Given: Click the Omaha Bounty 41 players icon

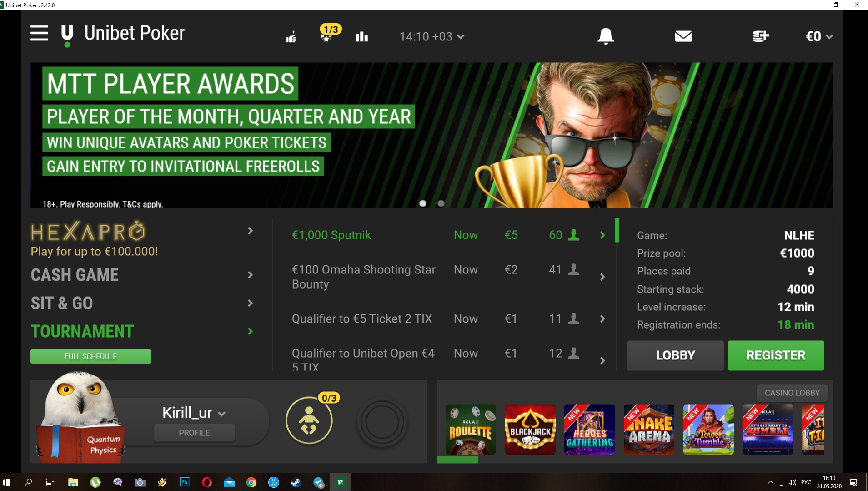Looking at the screenshot, I should pyautogui.click(x=574, y=269).
